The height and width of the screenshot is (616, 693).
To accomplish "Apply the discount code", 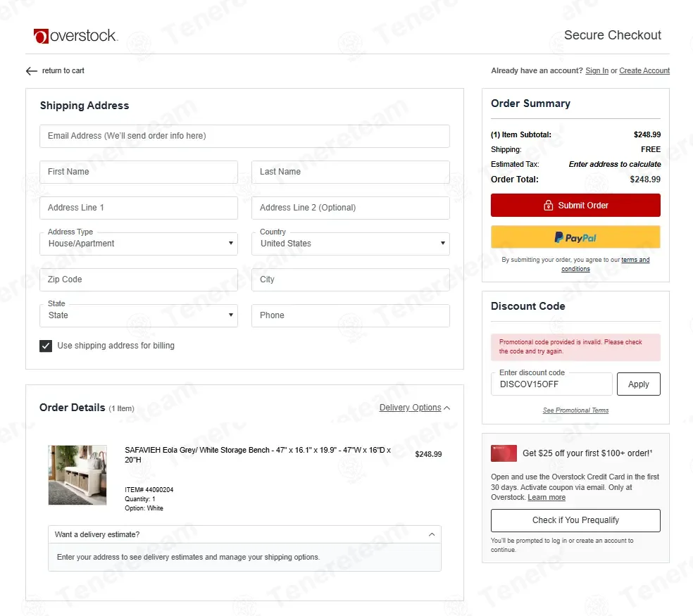I will (638, 384).
